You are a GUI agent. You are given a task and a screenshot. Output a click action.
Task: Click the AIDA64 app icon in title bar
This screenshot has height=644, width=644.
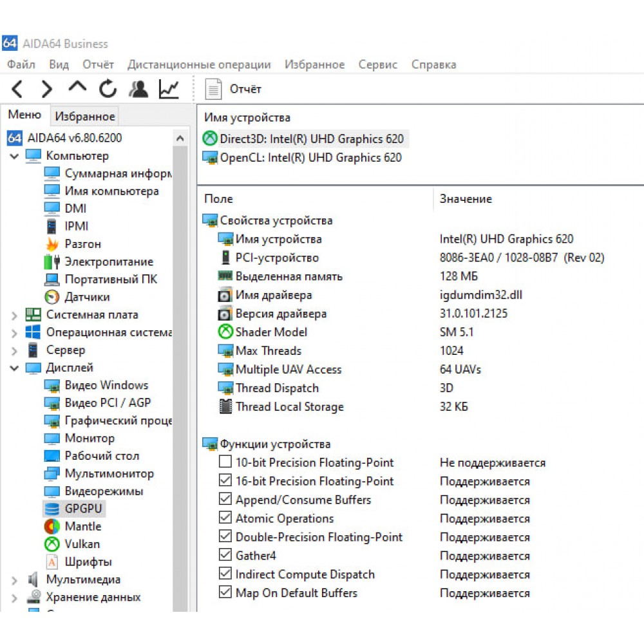click(10, 43)
